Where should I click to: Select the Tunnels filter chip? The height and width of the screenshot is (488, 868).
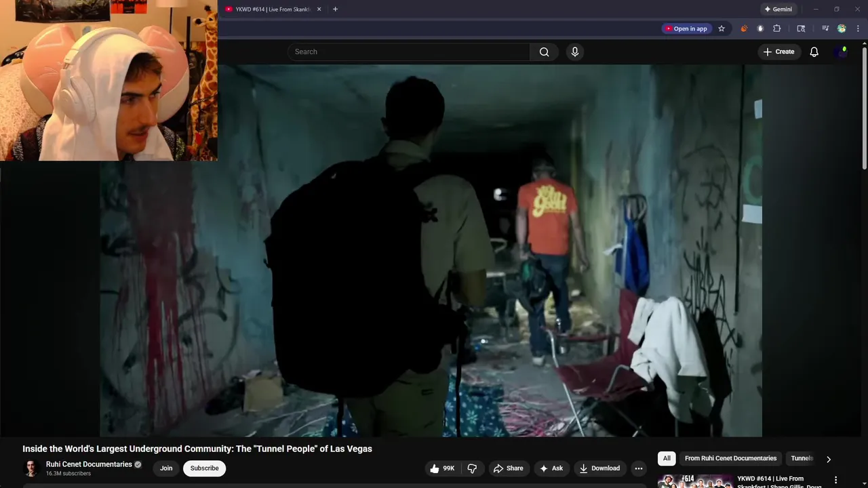(x=802, y=459)
